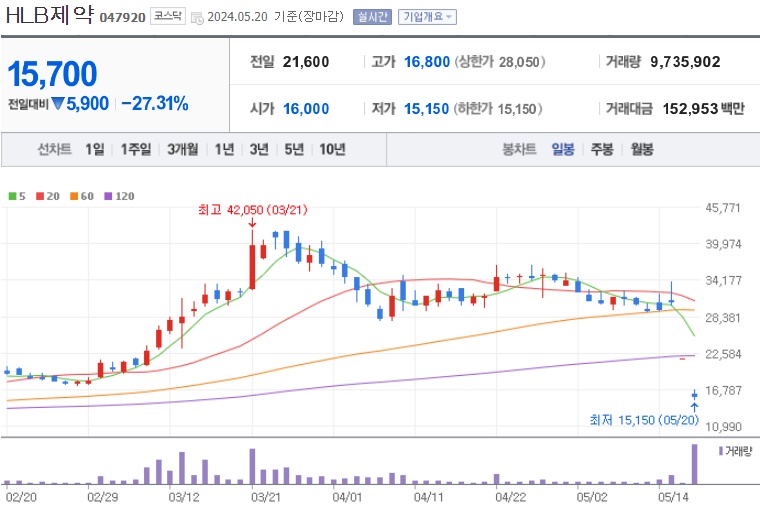Click the 최고 42,050 (03/21) marker

[x=253, y=210]
